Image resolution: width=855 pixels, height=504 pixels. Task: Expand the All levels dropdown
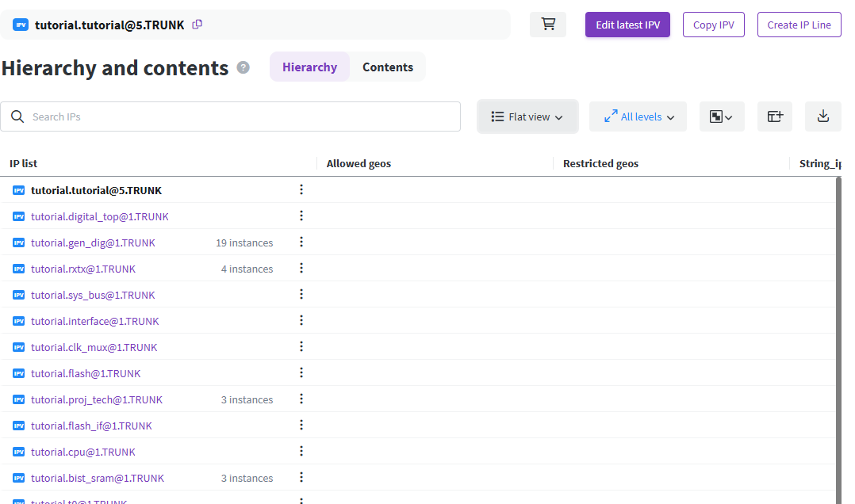coord(638,116)
